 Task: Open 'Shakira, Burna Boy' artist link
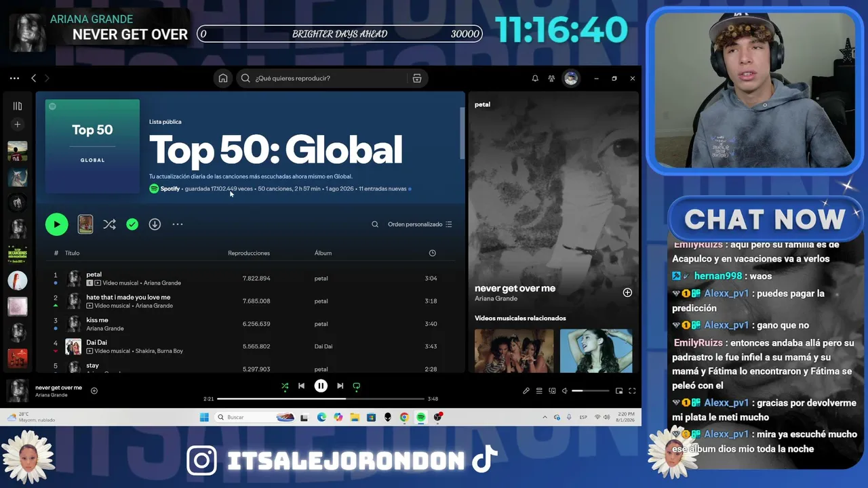[153, 351]
